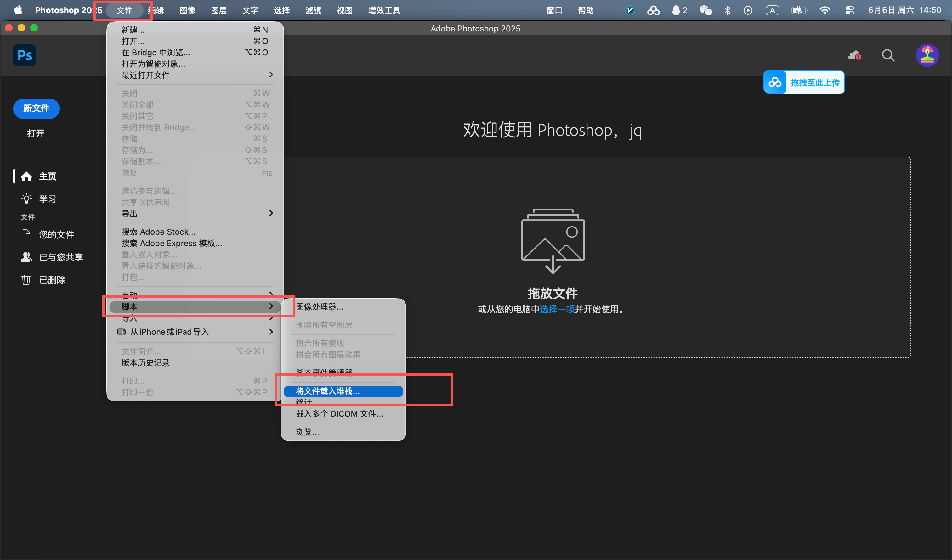This screenshot has height=560, width=952.
Task: Click the play circle menu bar icon
Action: (748, 10)
